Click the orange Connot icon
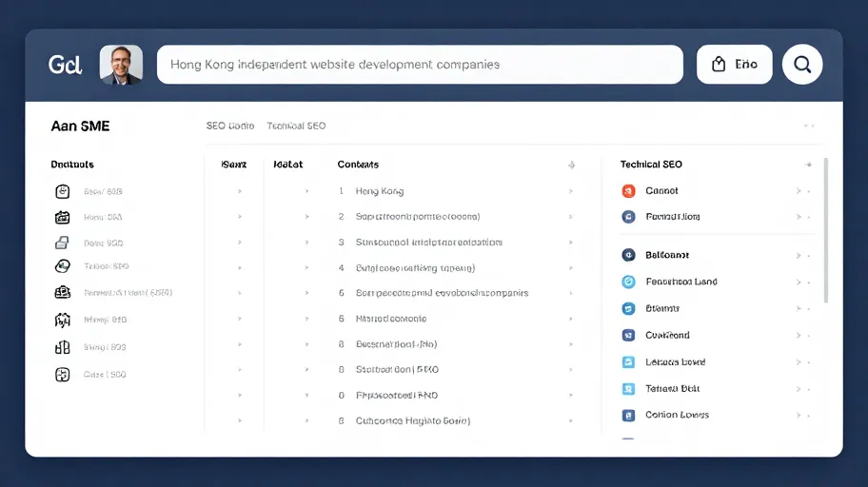The width and height of the screenshot is (868, 487). pos(628,191)
